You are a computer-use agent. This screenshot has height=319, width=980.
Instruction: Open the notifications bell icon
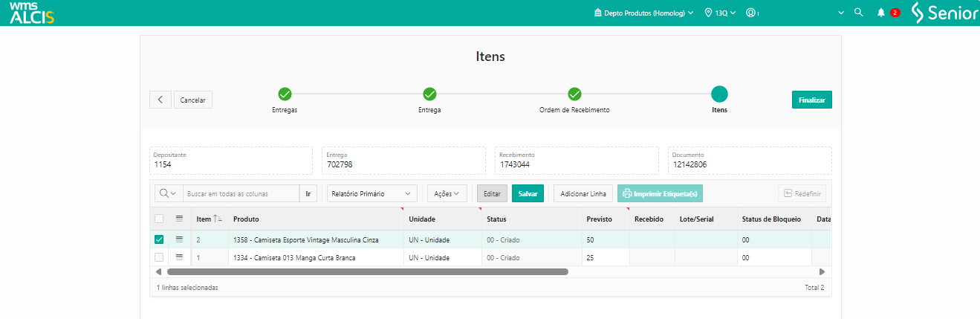pos(881,13)
